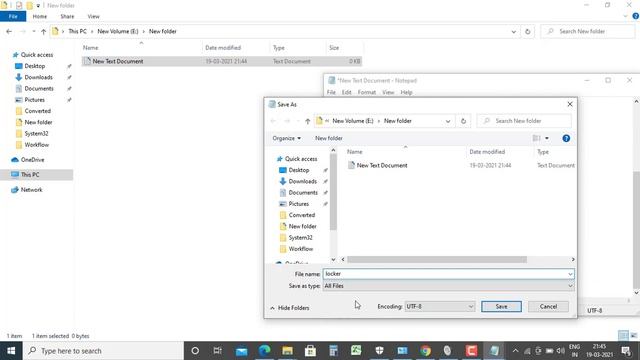The height and width of the screenshot is (360, 640).
Task: Expand Save As address bar history dropdown
Action: (448, 121)
